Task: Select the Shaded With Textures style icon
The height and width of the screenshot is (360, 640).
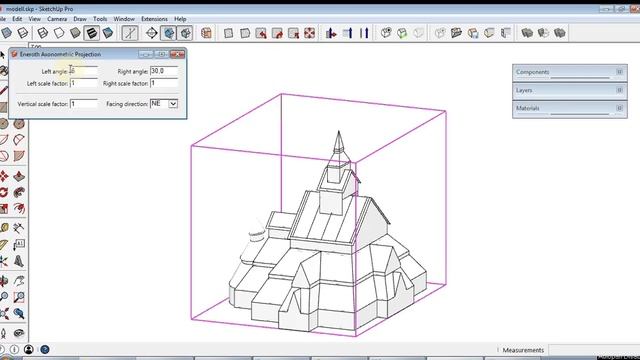Action: pos(91,33)
